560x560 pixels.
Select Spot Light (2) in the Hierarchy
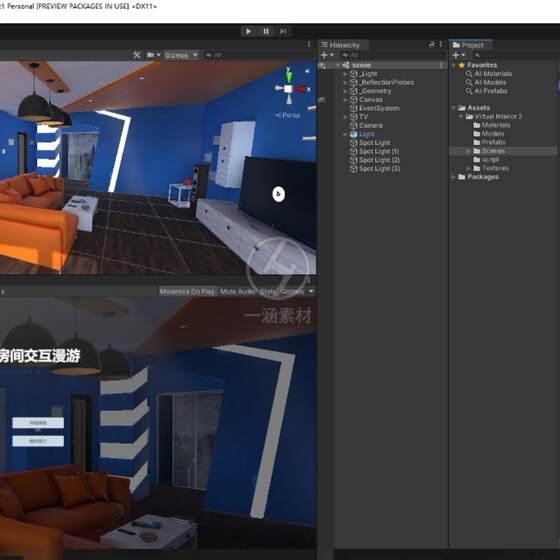click(379, 160)
